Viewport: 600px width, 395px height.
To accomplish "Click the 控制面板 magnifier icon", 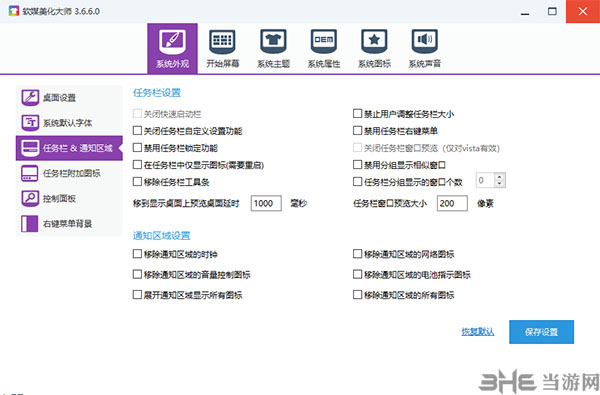I will click(x=30, y=198).
